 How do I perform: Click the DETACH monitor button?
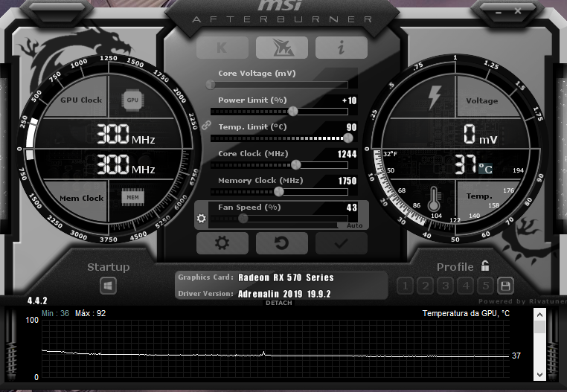click(279, 303)
